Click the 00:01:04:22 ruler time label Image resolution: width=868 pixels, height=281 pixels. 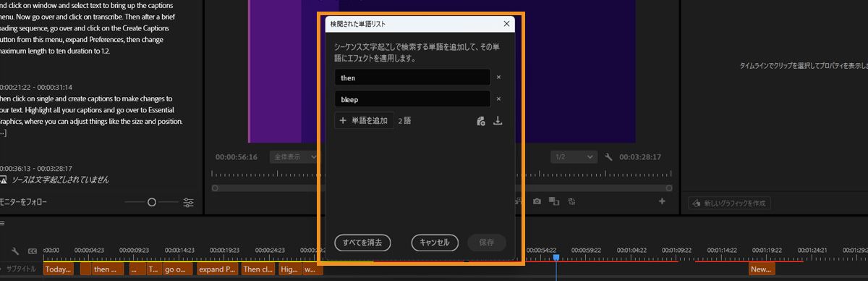(631, 249)
